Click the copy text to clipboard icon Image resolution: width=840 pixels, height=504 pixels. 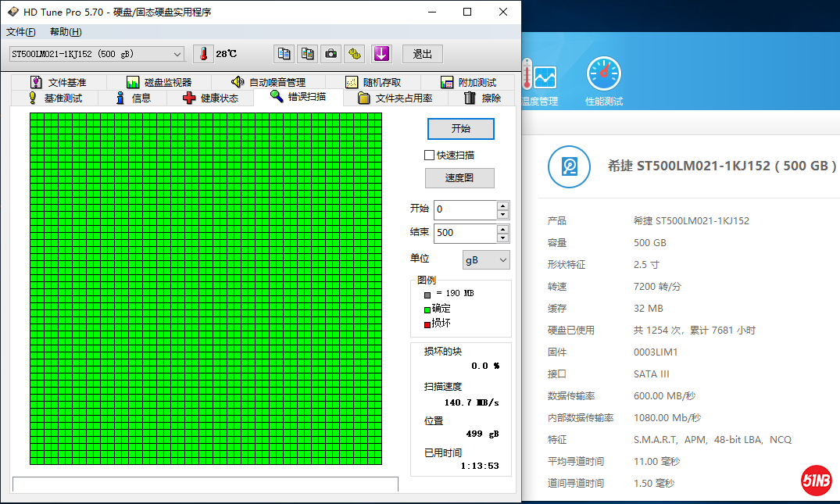point(284,54)
